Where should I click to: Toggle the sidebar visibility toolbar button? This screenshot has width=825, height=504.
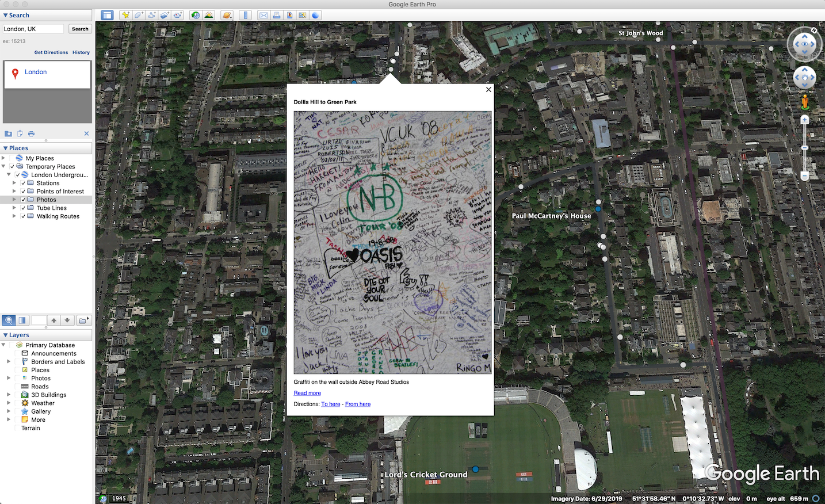click(x=107, y=15)
